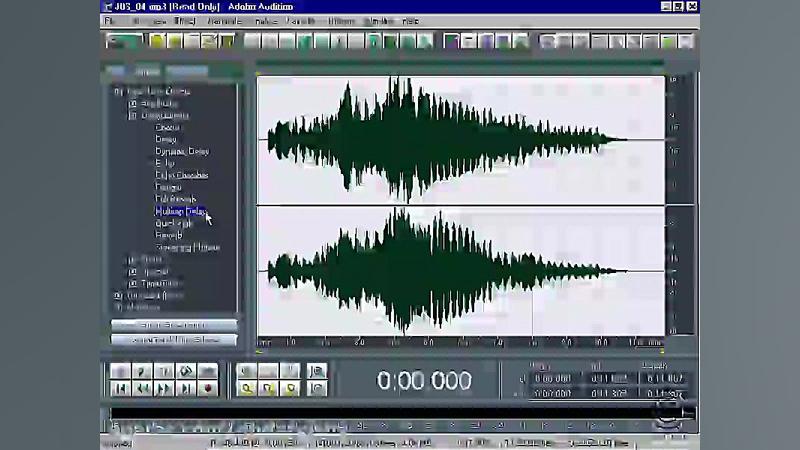Click the Group By Category button
The width and height of the screenshot is (800, 450).
pos(174,325)
